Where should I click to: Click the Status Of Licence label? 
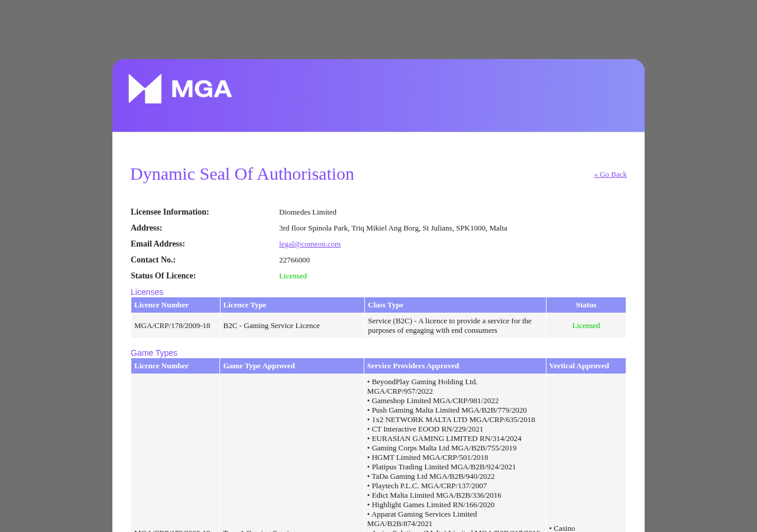click(163, 276)
